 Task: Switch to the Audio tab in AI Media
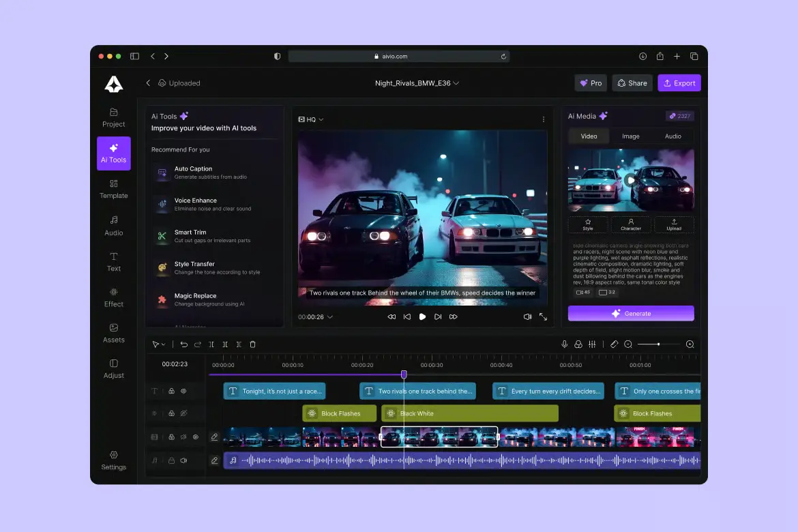(x=673, y=136)
